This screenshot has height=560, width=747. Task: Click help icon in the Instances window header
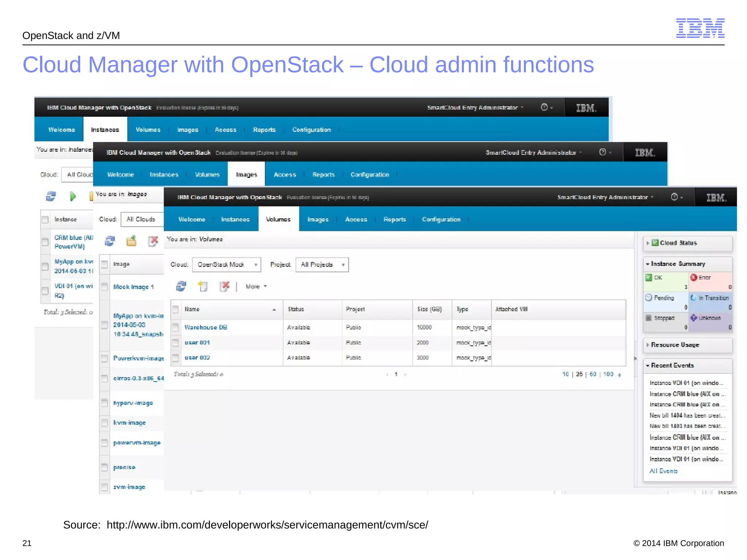544,107
